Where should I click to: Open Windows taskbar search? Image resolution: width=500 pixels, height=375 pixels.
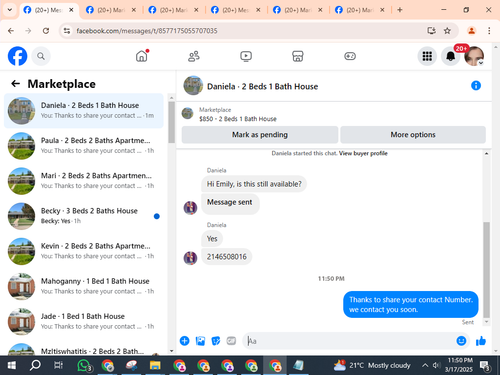click(x=35, y=365)
